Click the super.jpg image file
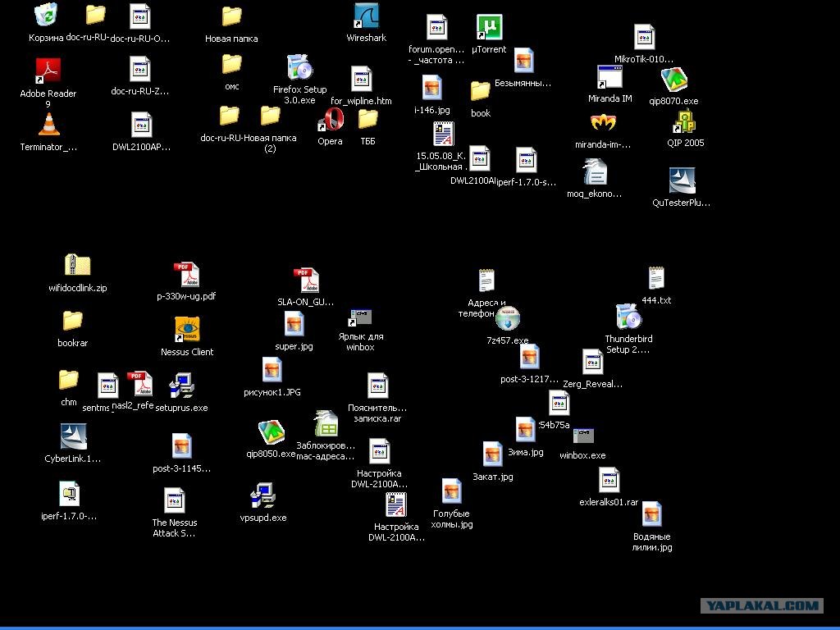Image resolution: width=840 pixels, height=630 pixels. [294, 325]
